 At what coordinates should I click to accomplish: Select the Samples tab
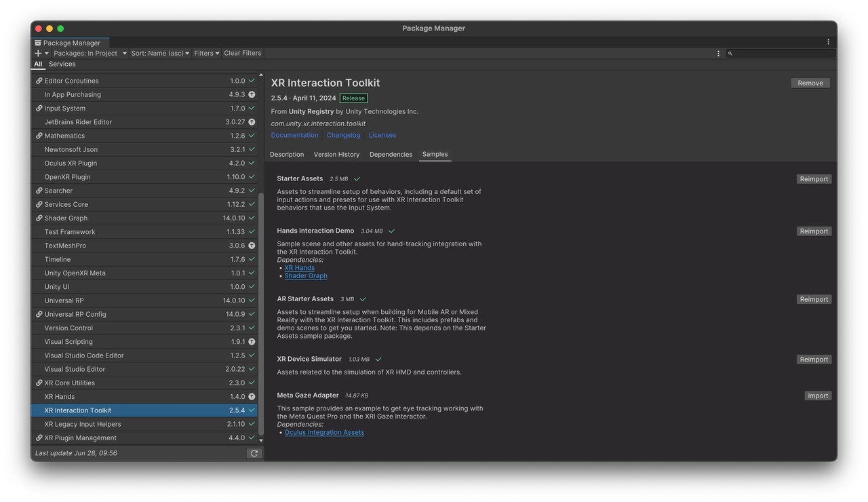[435, 155]
